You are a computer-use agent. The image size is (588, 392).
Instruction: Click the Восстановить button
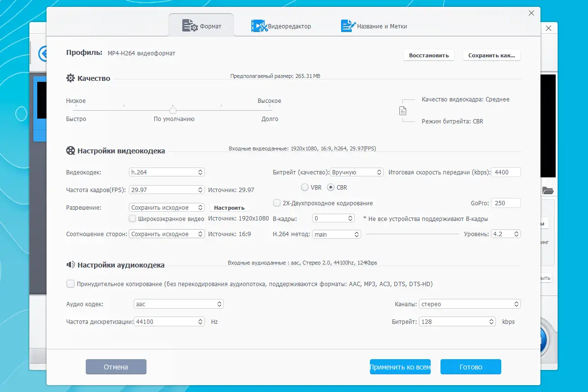point(429,55)
